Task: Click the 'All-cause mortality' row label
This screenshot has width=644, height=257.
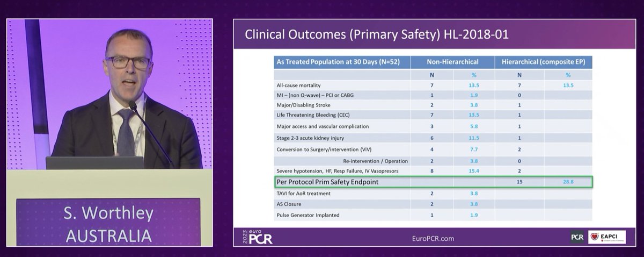Action: pyautogui.click(x=298, y=85)
